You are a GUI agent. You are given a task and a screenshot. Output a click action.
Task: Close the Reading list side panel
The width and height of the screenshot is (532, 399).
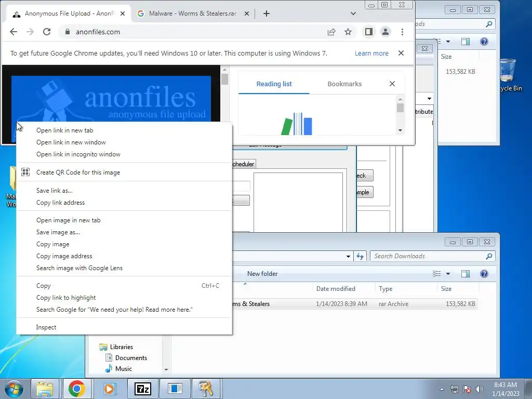click(x=392, y=84)
